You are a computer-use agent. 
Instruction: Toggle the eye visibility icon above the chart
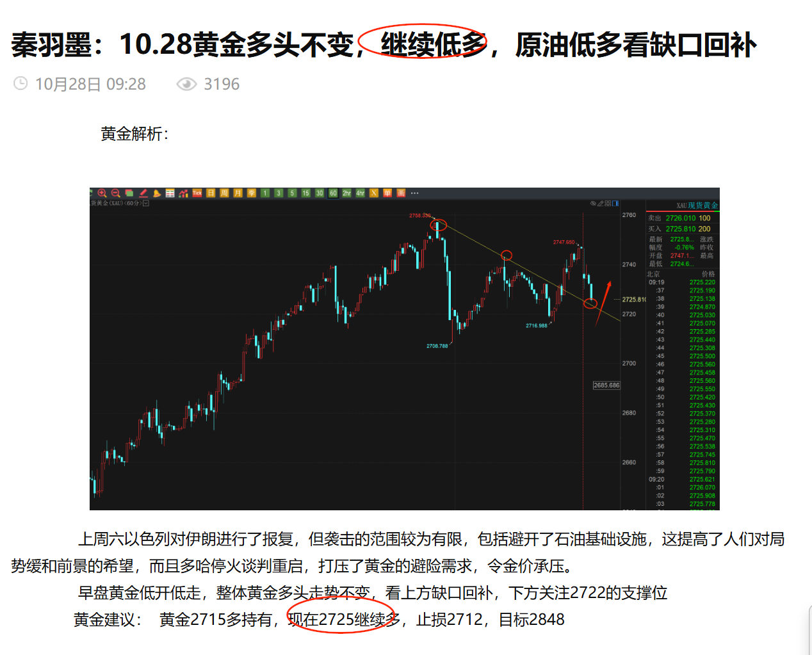(x=593, y=204)
